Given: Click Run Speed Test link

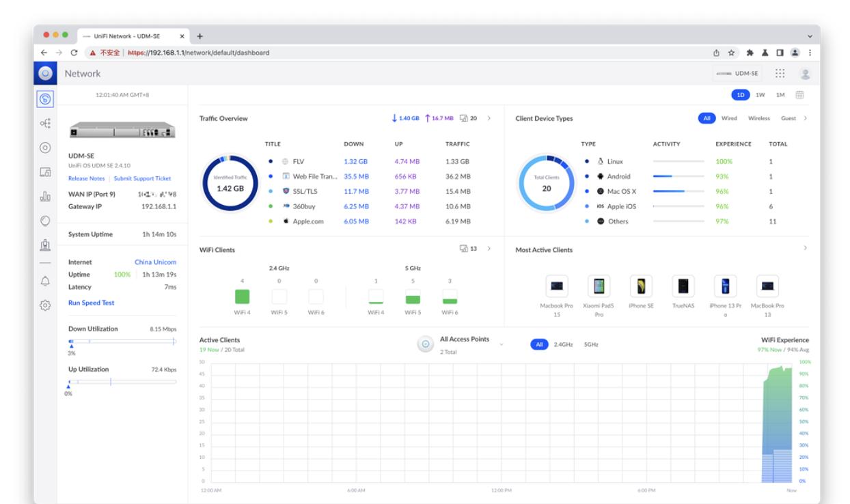Looking at the screenshot, I should (91, 303).
